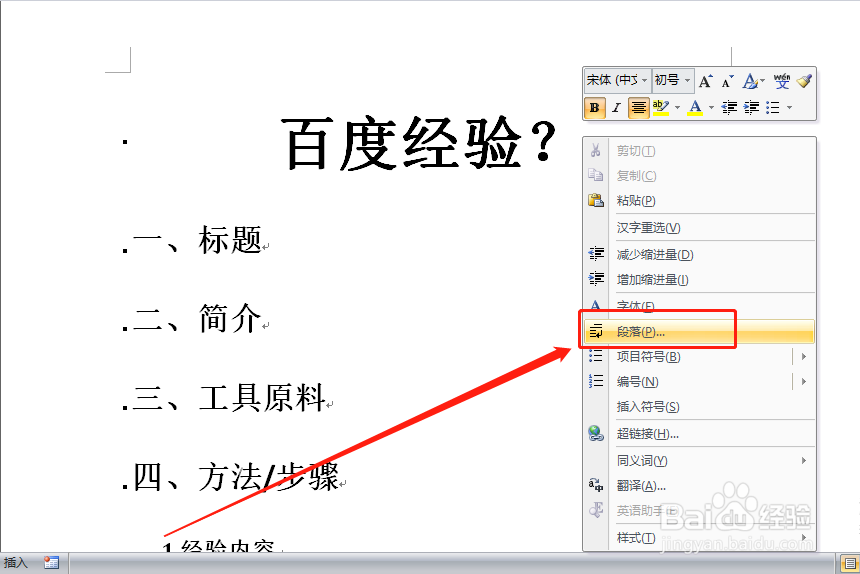Click the Grow Font icon in mini toolbar
The height and width of the screenshot is (574, 860).
pyautogui.click(x=705, y=82)
